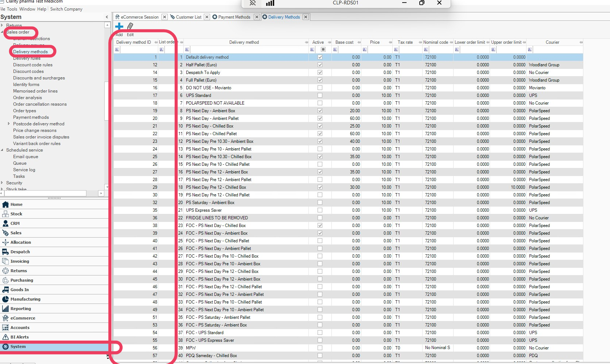The width and height of the screenshot is (610, 364).
Task: Toggle the Active column filter checkbox
Action: click(x=323, y=50)
